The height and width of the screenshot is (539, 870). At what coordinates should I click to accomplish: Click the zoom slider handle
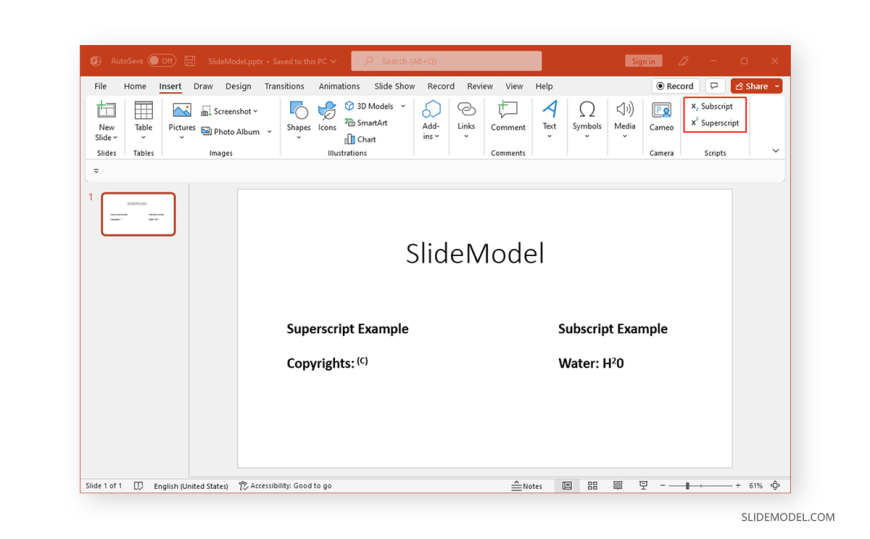pos(687,486)
